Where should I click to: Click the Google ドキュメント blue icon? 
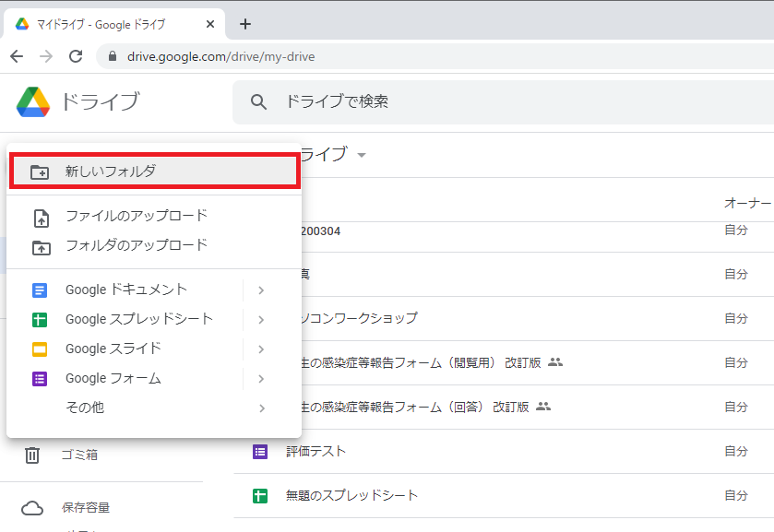click(40, 290)
